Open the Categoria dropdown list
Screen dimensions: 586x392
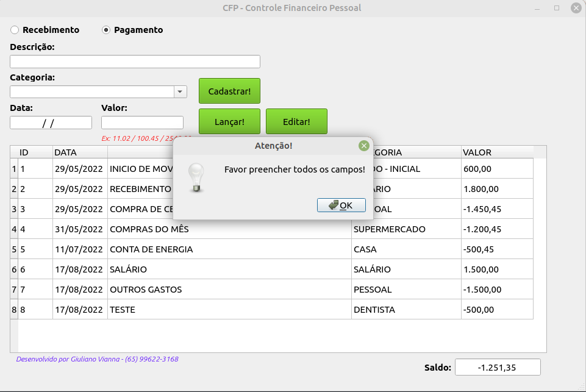coord(180,91)
